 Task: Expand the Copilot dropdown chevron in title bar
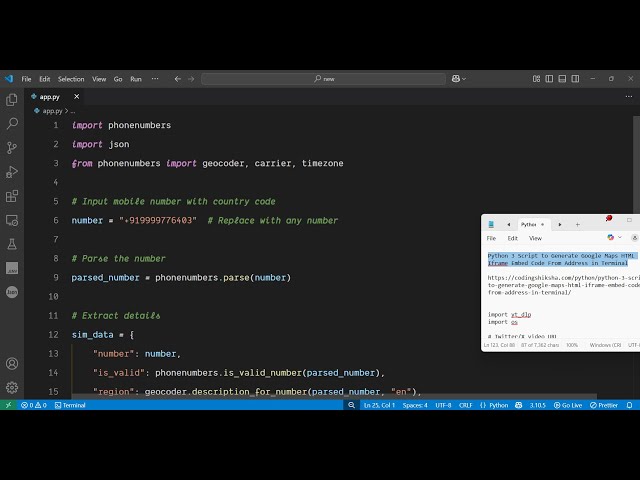click(x=464, y=79)
